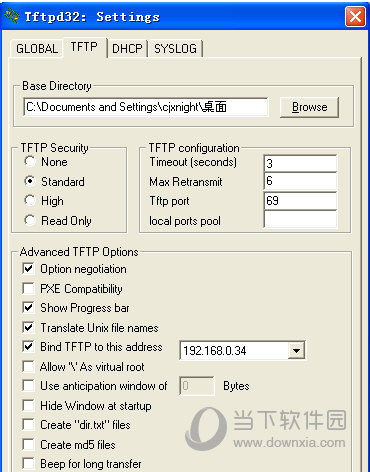This screenshot has width=370, height=472.
Task: Enable Hide Window at startup
Action: tap(28, 405)
